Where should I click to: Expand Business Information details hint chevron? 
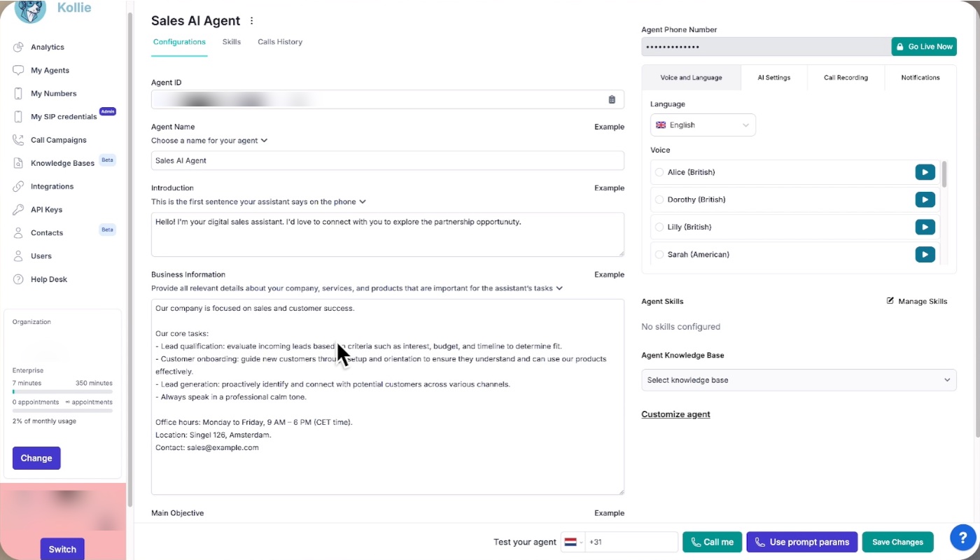pyautogui.click(x=559, y=288)
